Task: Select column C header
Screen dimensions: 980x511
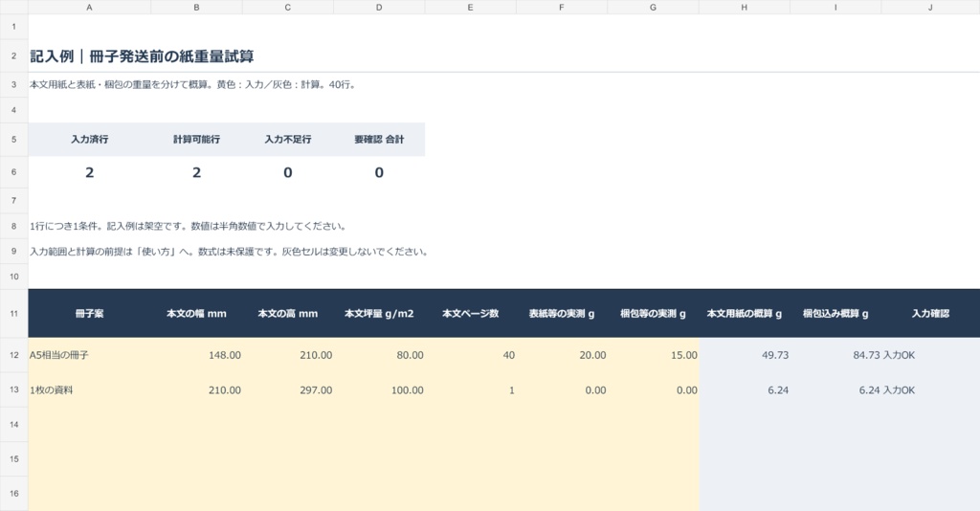Action: (x=287, y=7)
